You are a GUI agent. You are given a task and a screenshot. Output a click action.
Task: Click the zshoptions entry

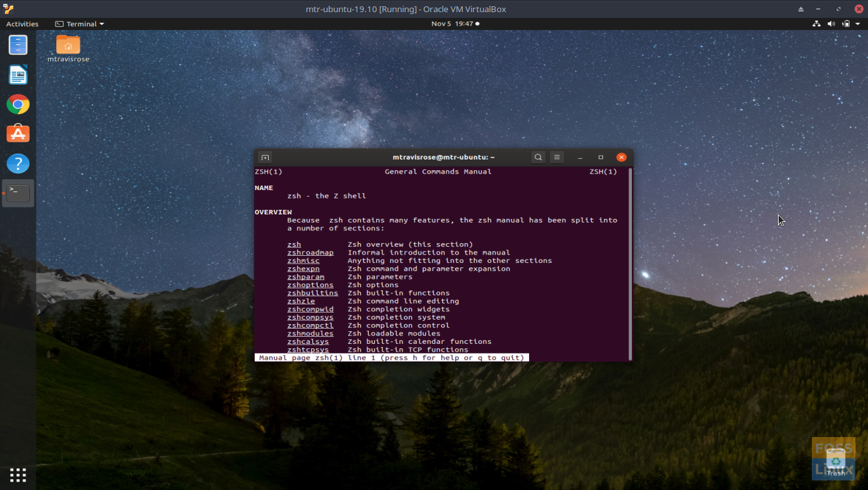[310, 285]
